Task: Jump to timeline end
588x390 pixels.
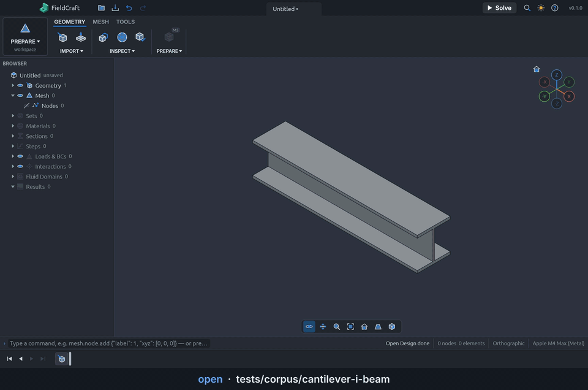Action: [x=43, y=359]
